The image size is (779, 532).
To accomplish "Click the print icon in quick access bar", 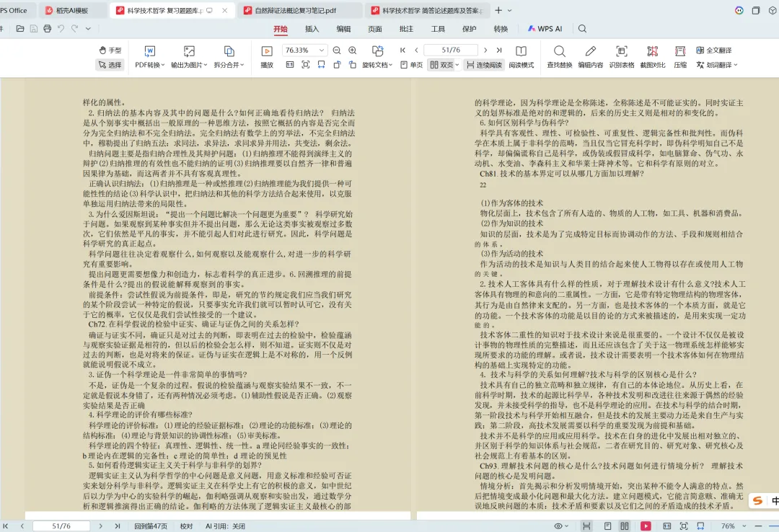I will pos(47,29).
